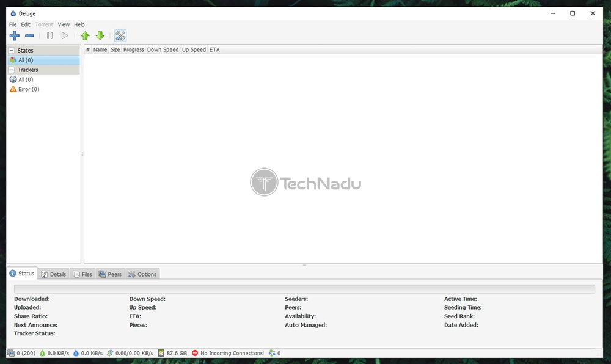Select All (0) under States
The image size is (611, 364).
coord(43,60)
